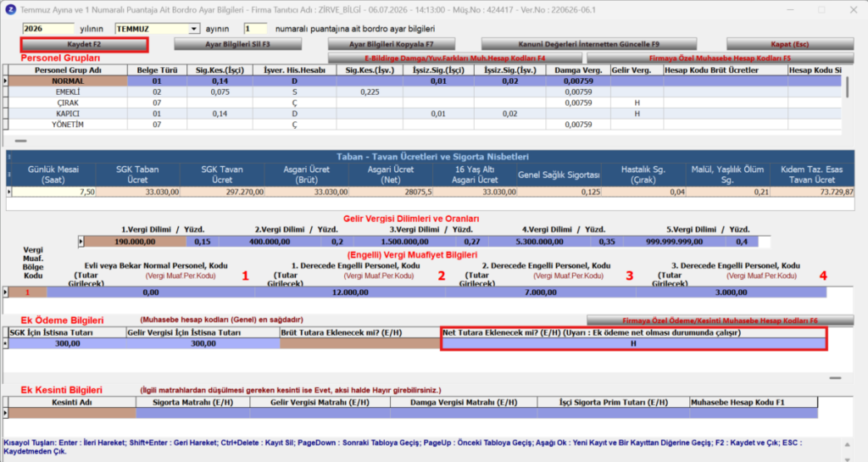Screen dimensions: 868x462
Task: Click the puantaj number field
Action: click(x=255, y=29)
